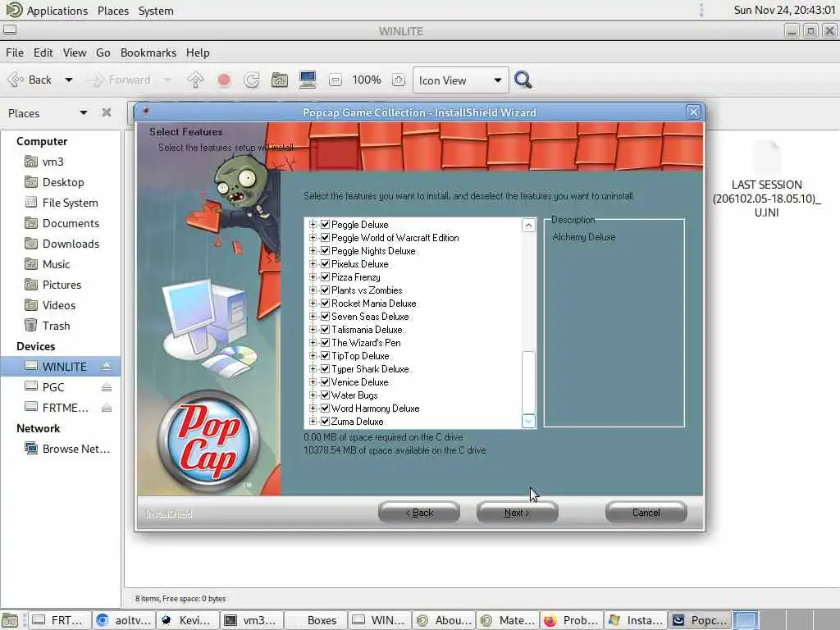Click feature list scroll up arrow

(x=528, y=225)
